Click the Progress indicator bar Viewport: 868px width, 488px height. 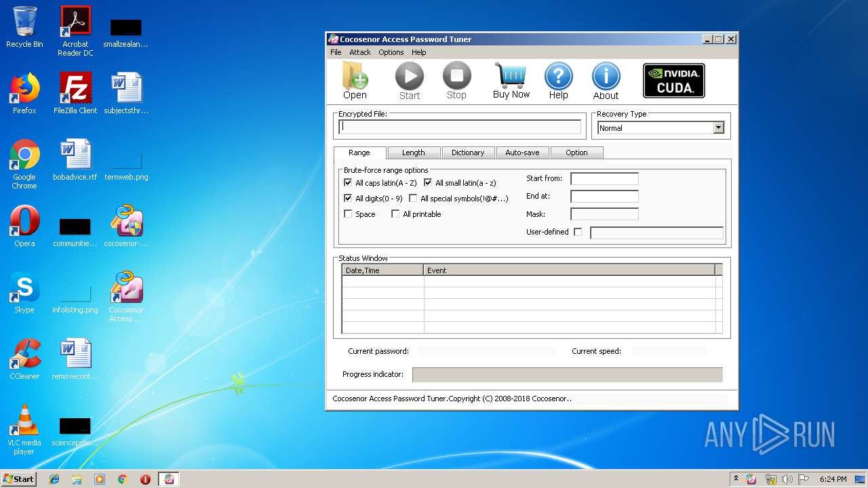coord(568,375)
